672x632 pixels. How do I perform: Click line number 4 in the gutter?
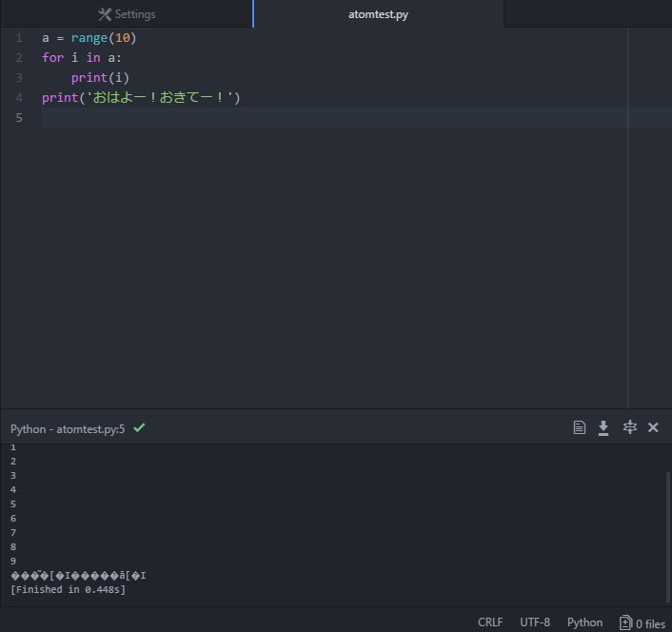tap(19, 98)
